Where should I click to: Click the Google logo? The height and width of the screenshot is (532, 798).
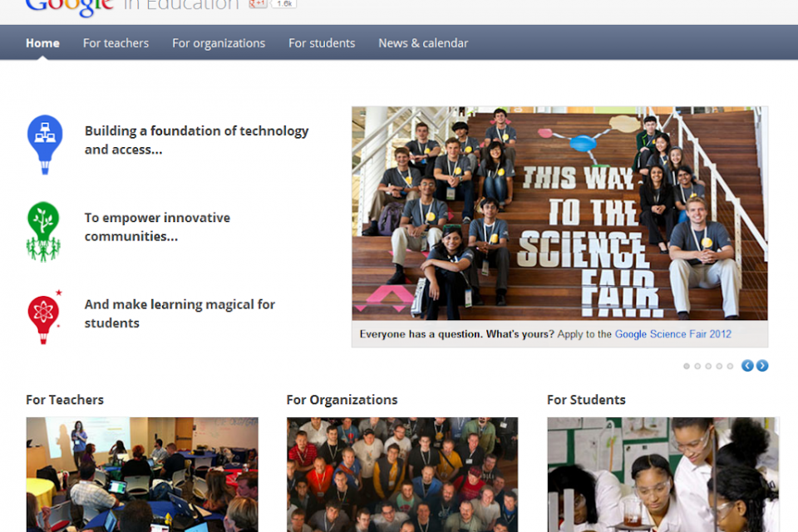click(x=69, y=7)
